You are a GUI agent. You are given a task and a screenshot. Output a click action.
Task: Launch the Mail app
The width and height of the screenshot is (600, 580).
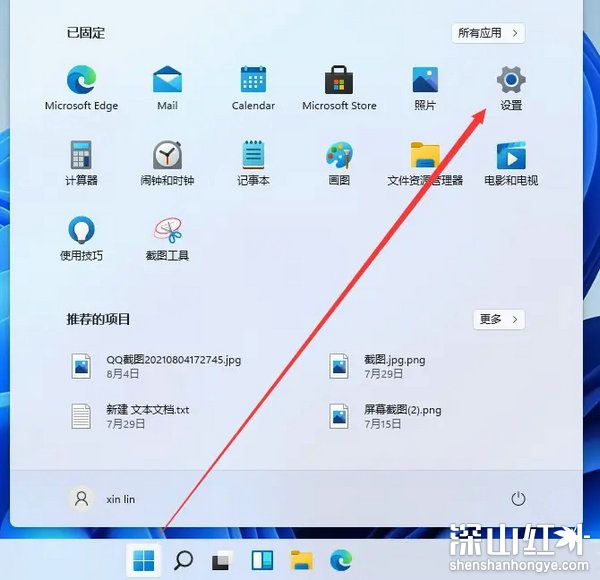tap(167, 88)
